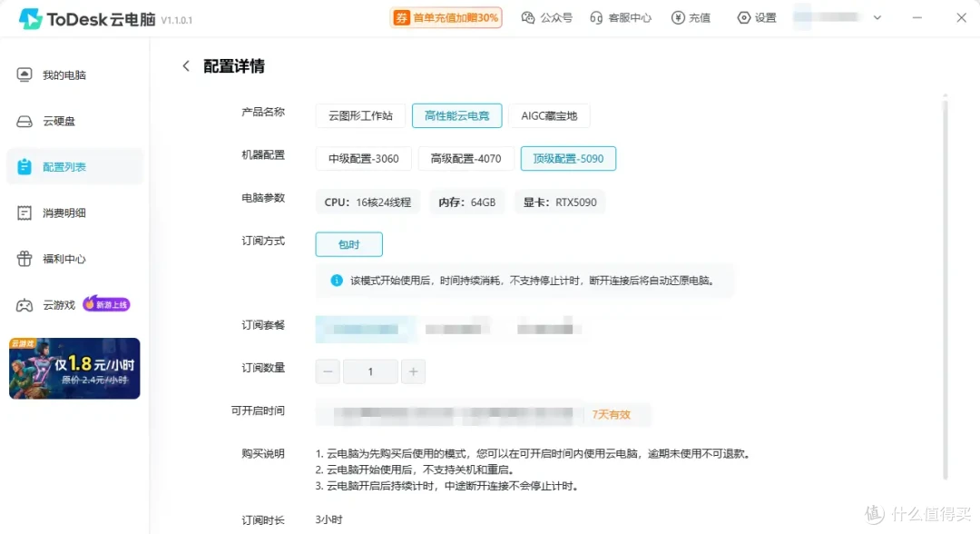The height and width of the screenshot is (534, 980).
Task: Click the 充值 recharge yen icon
Action: tap(678, 17)
